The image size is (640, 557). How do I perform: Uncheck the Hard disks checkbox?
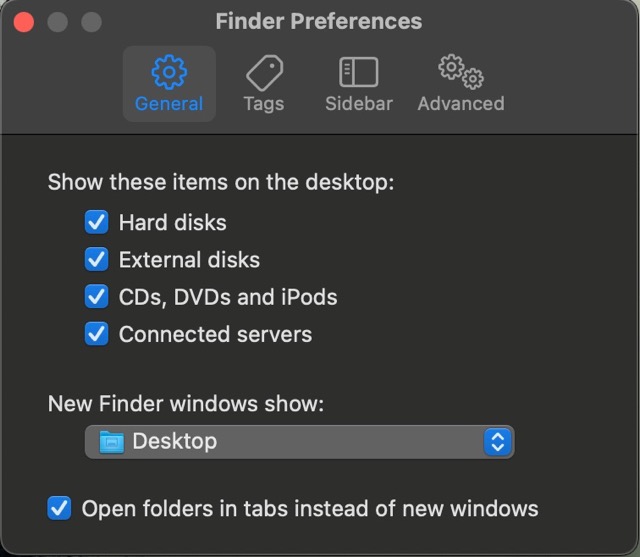pyautogui.click(x=97, y=222)
